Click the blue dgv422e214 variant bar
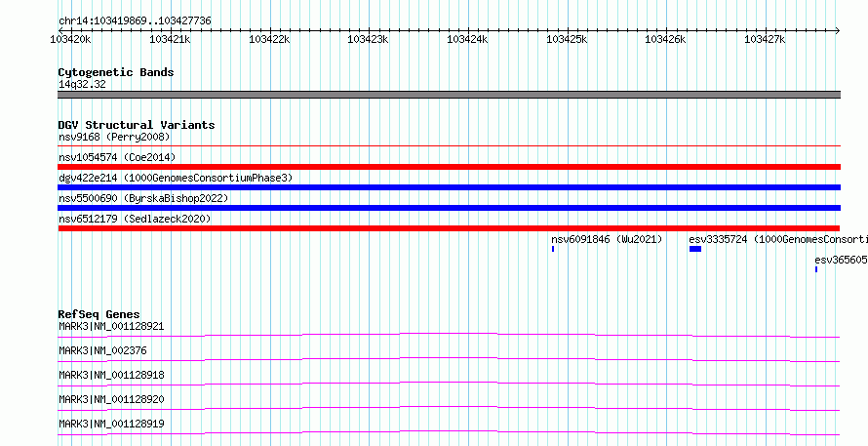This screenshot has width=868, height=446. [x=449, y=187]
